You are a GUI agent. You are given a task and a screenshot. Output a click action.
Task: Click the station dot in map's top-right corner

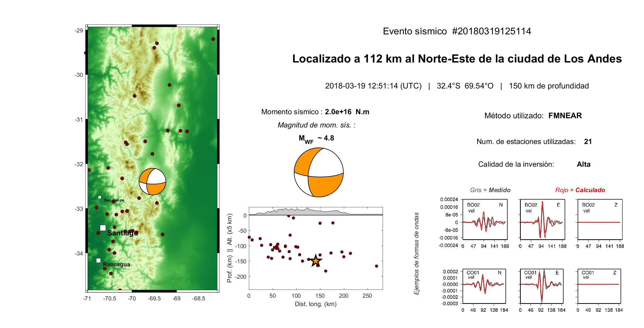pos(213,39)
